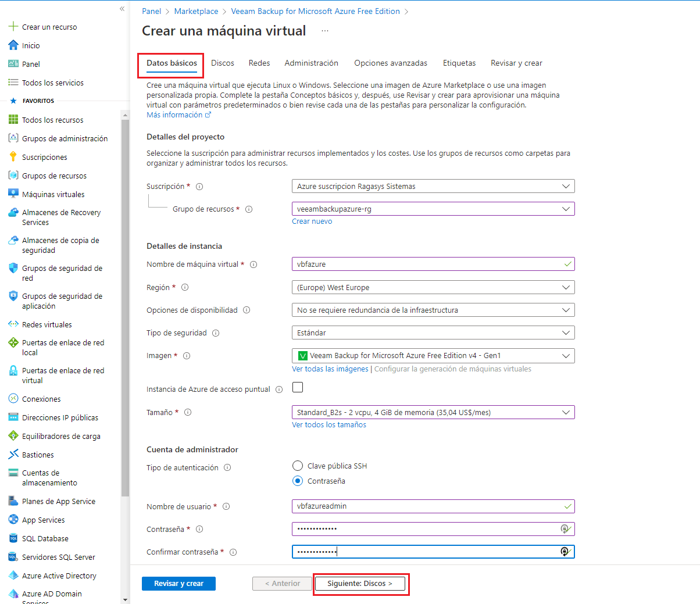Click the Grupos de seguridad de red shield icon

tap(13, 269)
